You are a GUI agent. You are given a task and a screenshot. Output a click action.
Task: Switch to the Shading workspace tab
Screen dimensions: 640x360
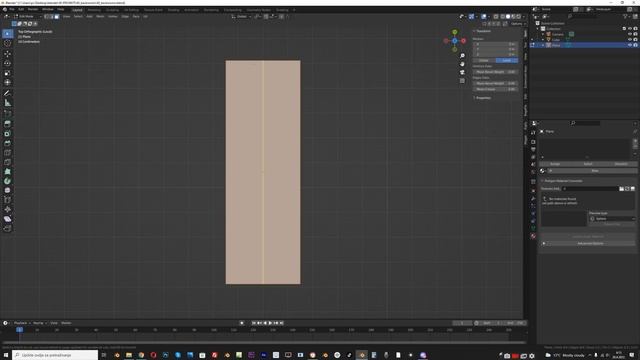[173, 10]
